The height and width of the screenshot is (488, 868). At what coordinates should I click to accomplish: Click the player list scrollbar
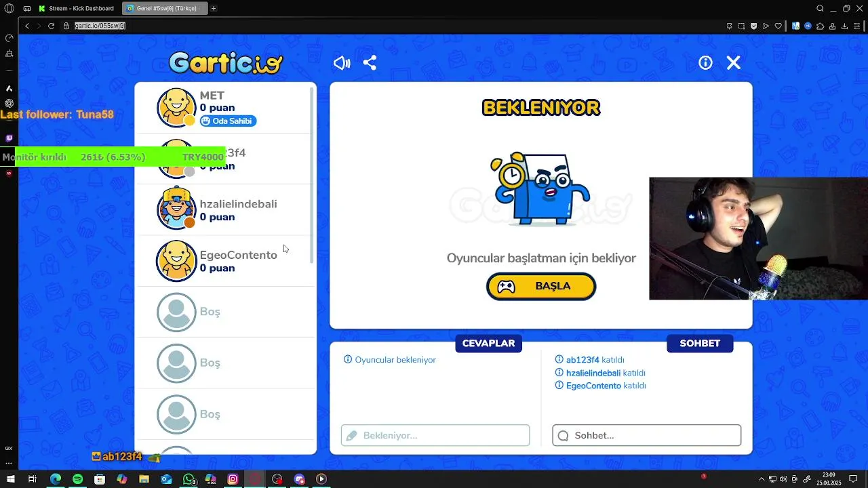[x=313, y=175]
